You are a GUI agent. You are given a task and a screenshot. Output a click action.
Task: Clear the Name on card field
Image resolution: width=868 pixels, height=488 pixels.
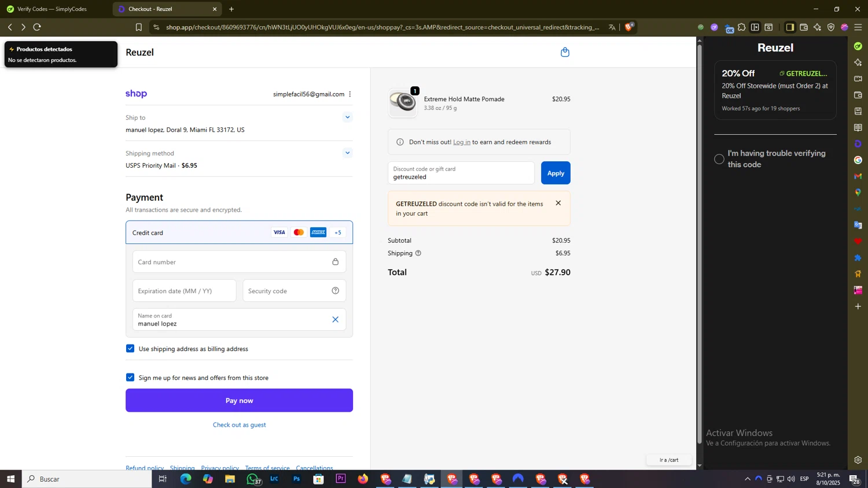pyautogui.click(x=335, y=320)
